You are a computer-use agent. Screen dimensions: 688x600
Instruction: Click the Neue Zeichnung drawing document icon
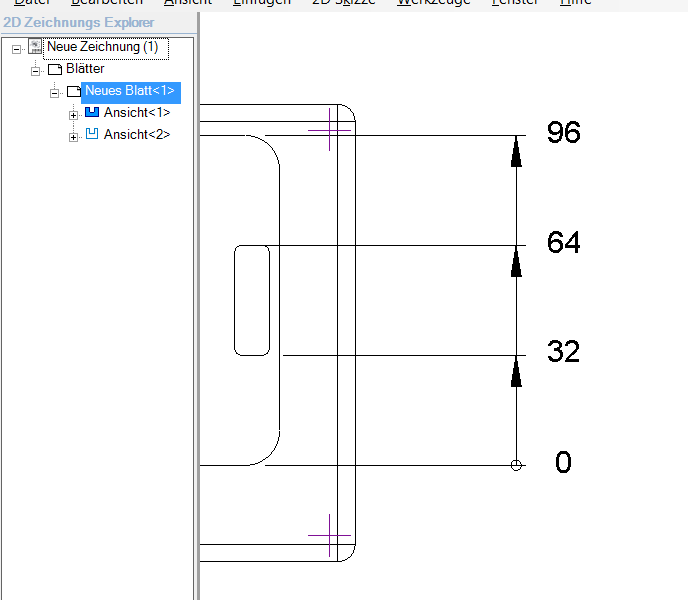click(x=35, y=47)
